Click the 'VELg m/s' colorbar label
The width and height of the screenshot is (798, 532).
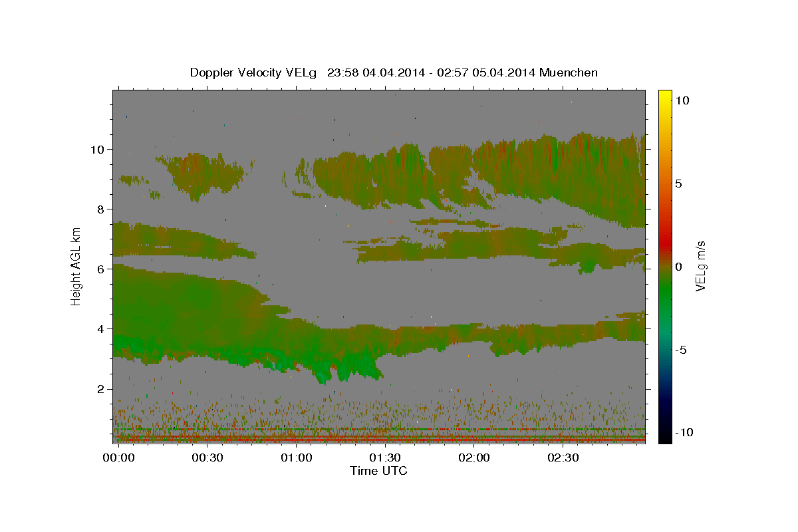(700, 266)
